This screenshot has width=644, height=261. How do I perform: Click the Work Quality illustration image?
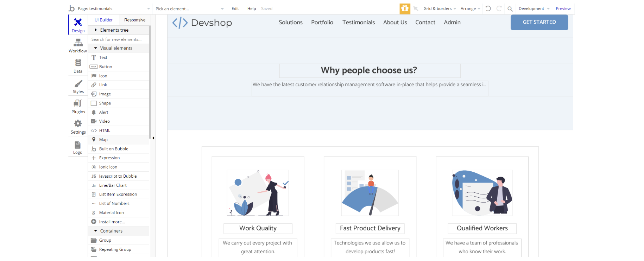pos(258,193)
